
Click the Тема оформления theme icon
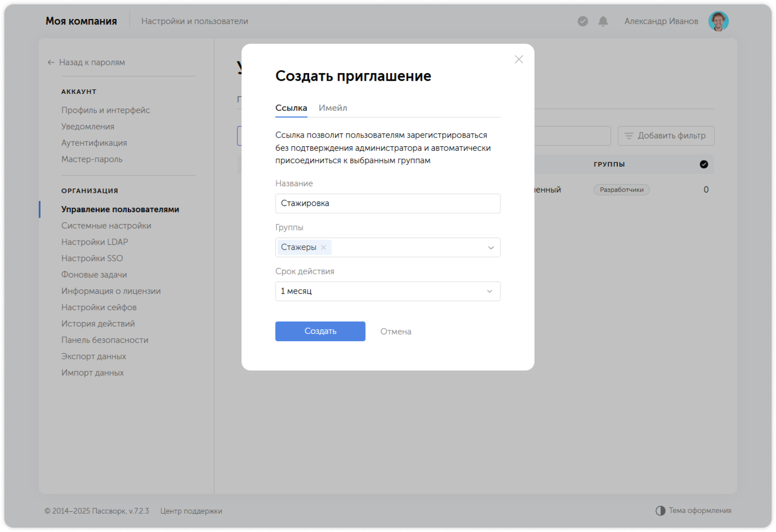[x=660, y=510]
